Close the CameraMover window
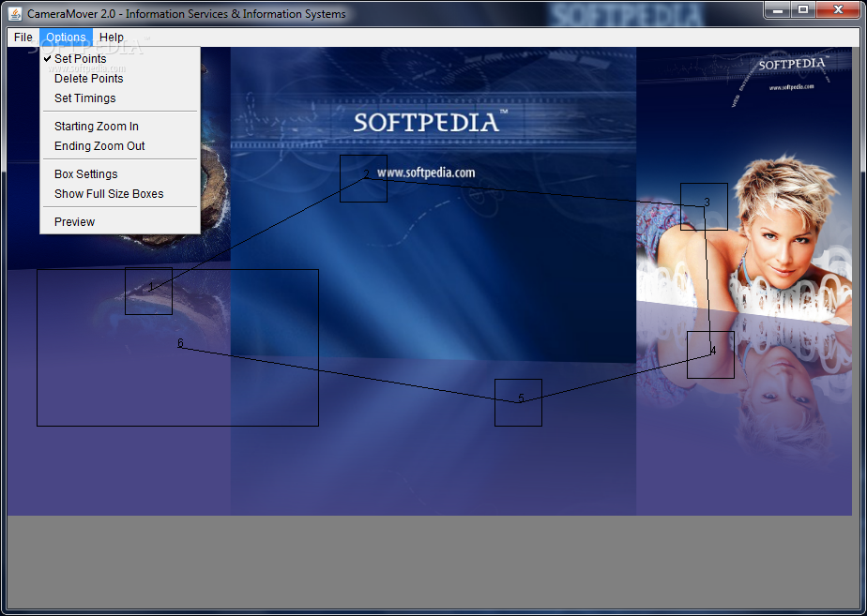The height and width of the screenshot is (616, 867). click(x=838, y=10)
